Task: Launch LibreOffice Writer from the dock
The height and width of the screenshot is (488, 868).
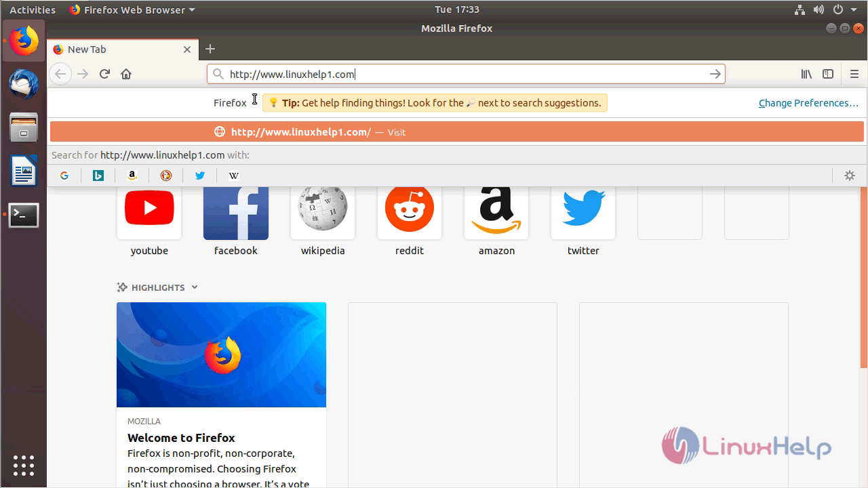Action: [24, 171]
